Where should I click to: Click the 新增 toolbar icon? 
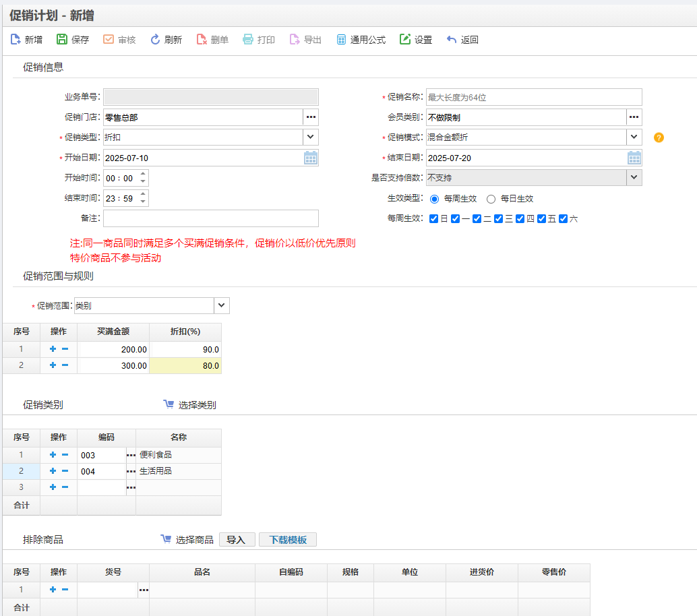coord(16,40)
